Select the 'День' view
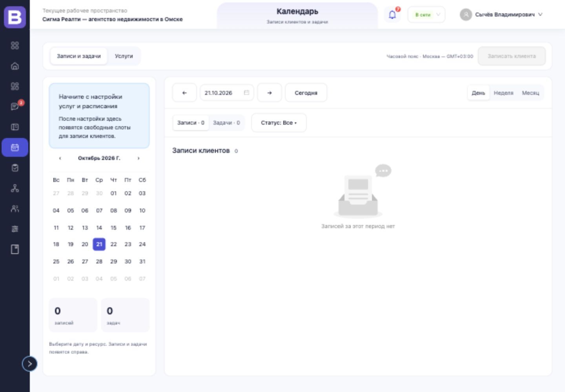565x392 pixels. [478, 93]
